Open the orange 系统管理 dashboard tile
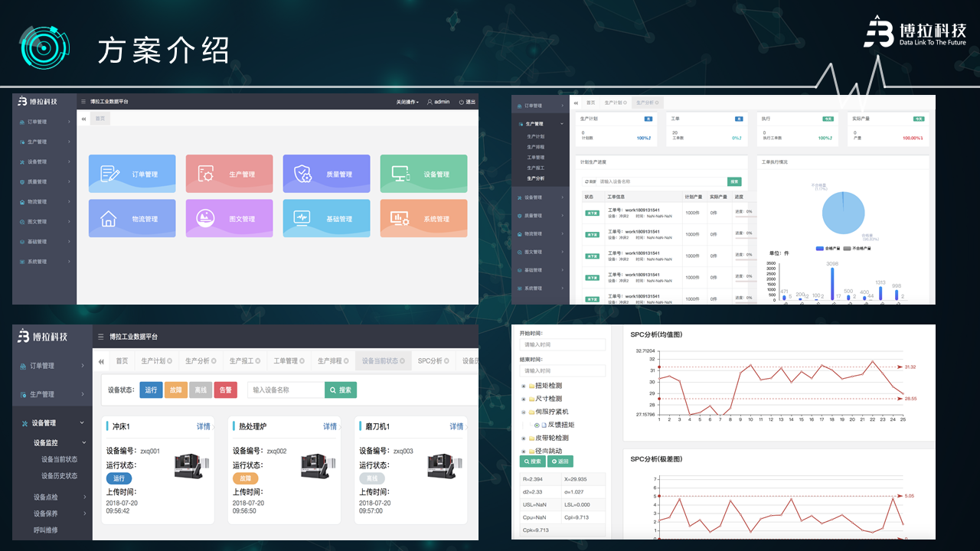Screen dimensions: 980x551 [x=423, y=218]
